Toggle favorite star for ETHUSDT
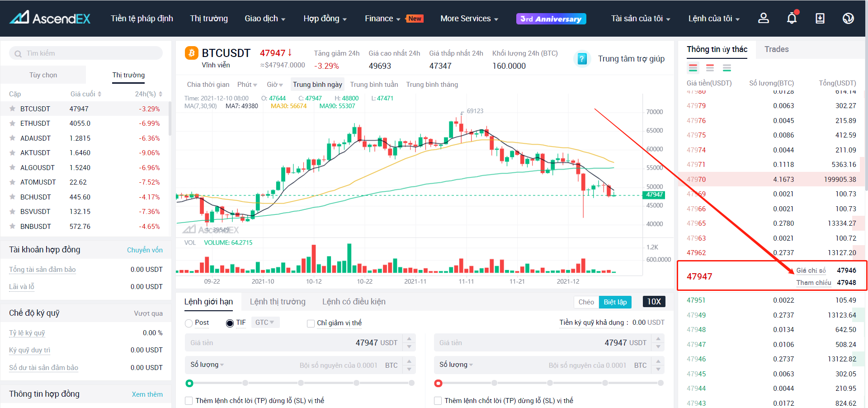Image resolution: width=868 pixels, height=408 pixels. (x=13, y=123)
